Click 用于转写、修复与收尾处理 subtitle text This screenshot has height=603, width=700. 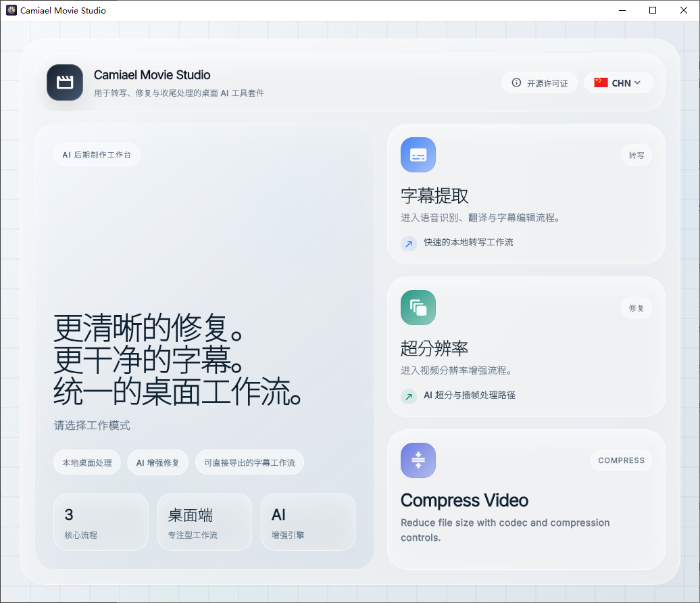click(178, 93)
